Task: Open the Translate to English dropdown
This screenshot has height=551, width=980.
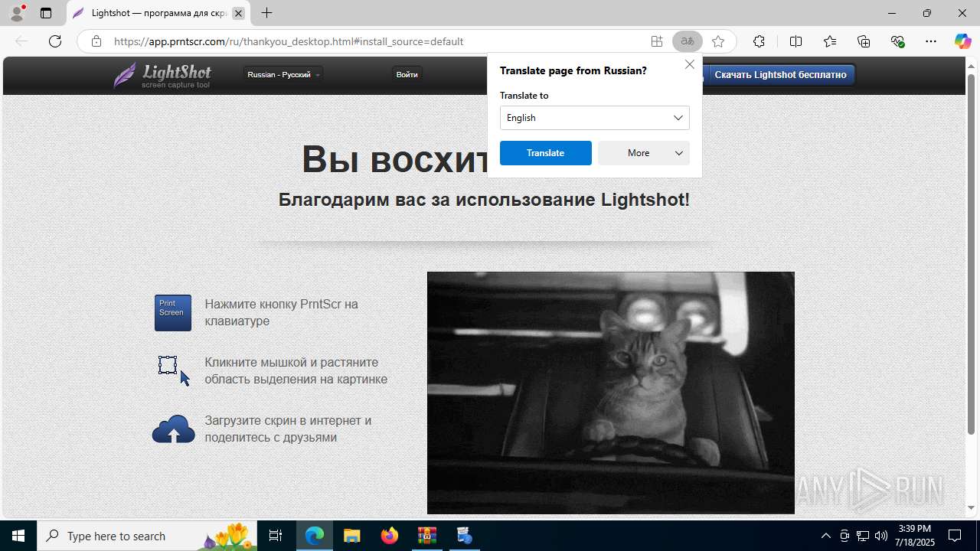Action: pos(595,118)
